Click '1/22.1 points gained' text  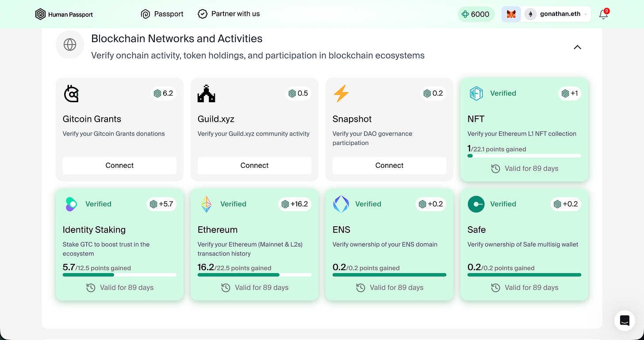pyautogui.click(x=497, y=149)
